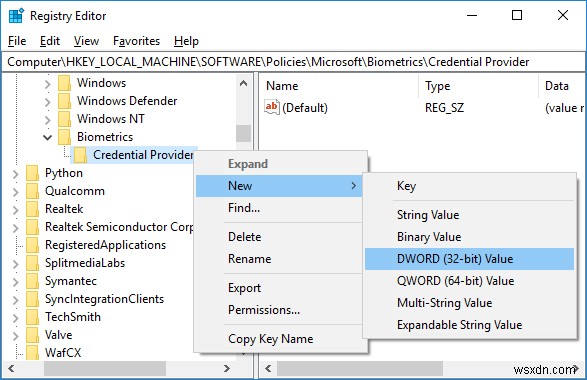The height and width of the screenshot is (380, 587).
Task: Choose QWORD (64-bit) Value option
Action: [469, 281]
